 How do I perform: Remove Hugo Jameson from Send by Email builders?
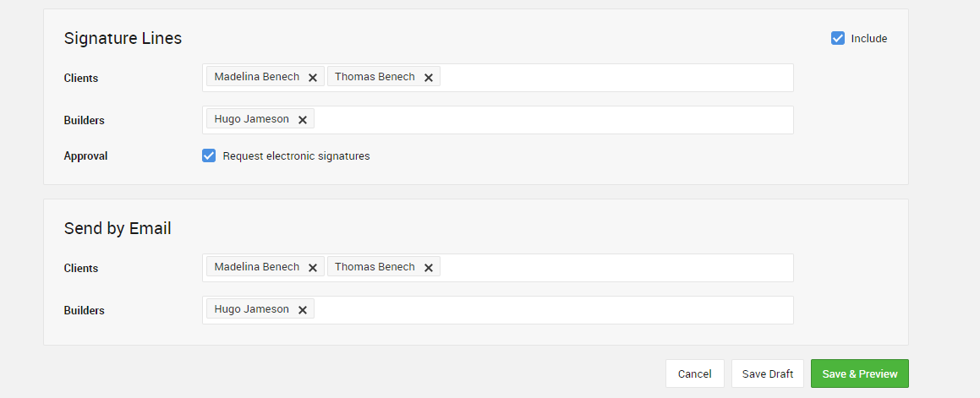tap(303, 310)
